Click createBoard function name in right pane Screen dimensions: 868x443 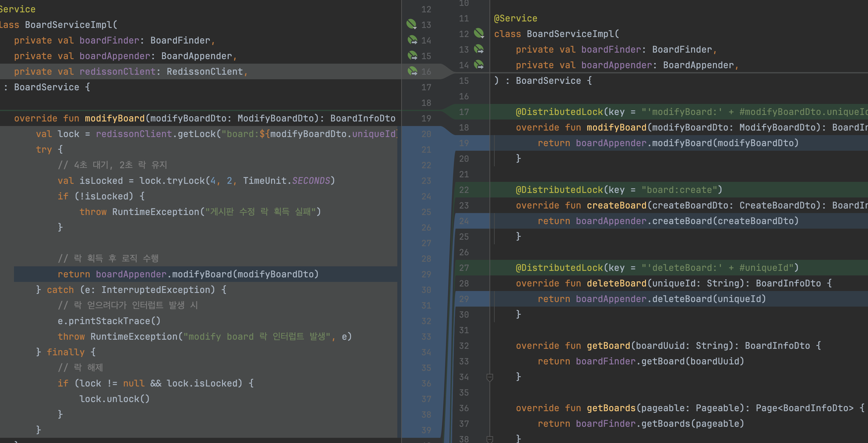(x=616, y=205)
